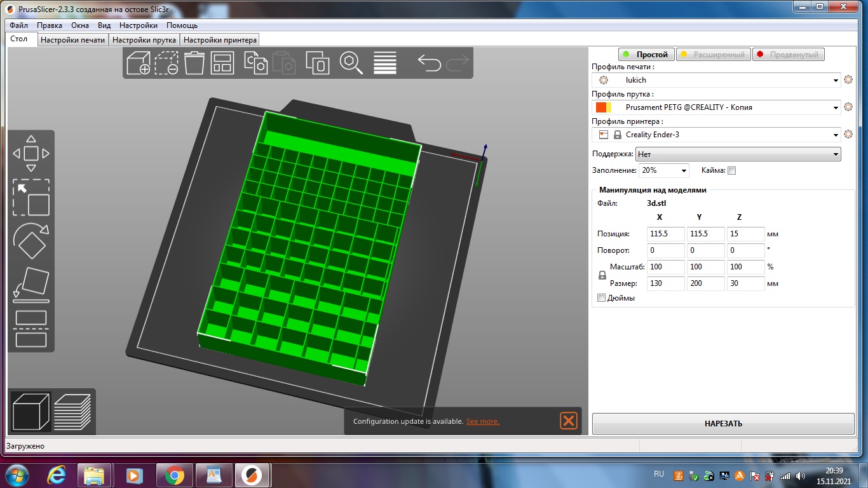868x488 pixels.
Task: Select the Move gizmo tool
Action: tap(31, 153)
